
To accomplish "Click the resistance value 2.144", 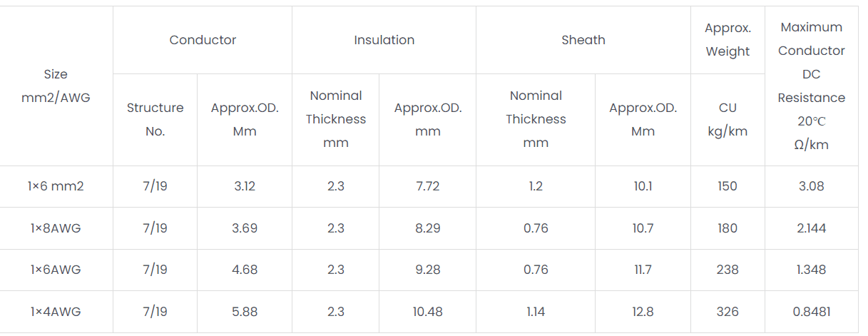I will [x=811, y=228].
